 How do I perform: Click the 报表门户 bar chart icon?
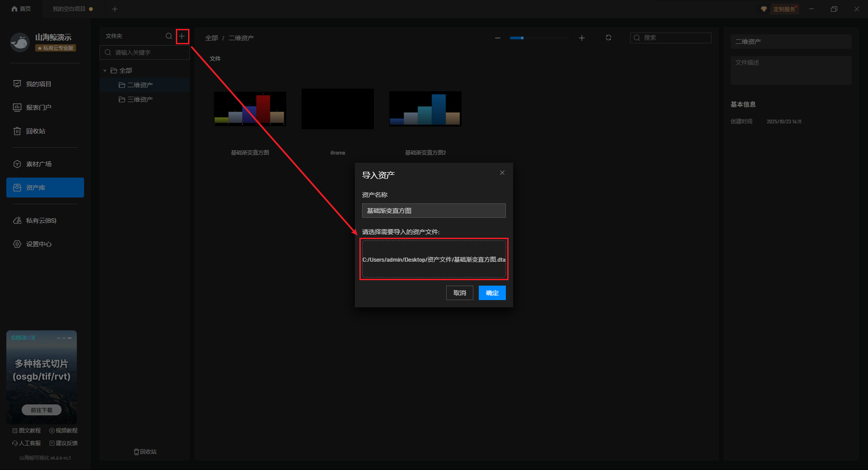(17, 108)
